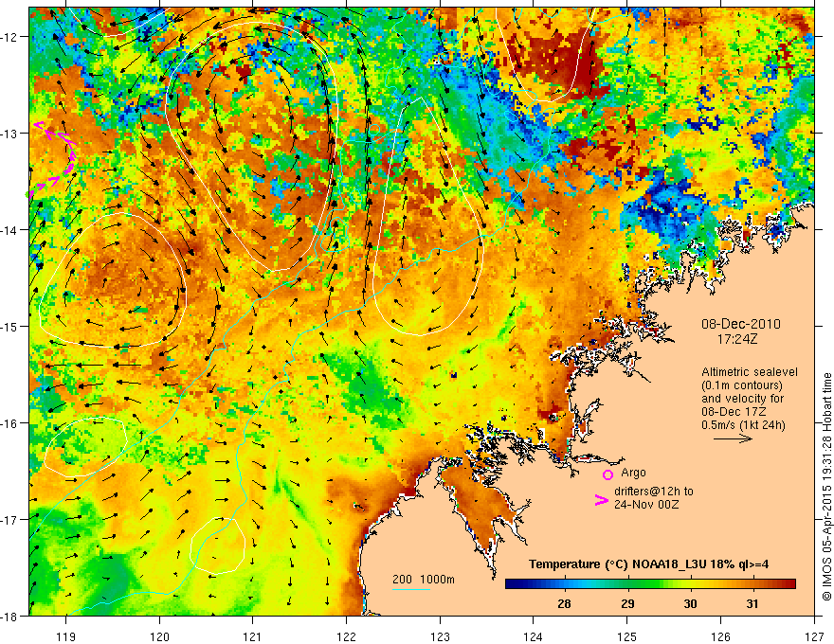Click latitude axis label -18
The height and width of the screenshot is (644, 834).
(9, 616)
